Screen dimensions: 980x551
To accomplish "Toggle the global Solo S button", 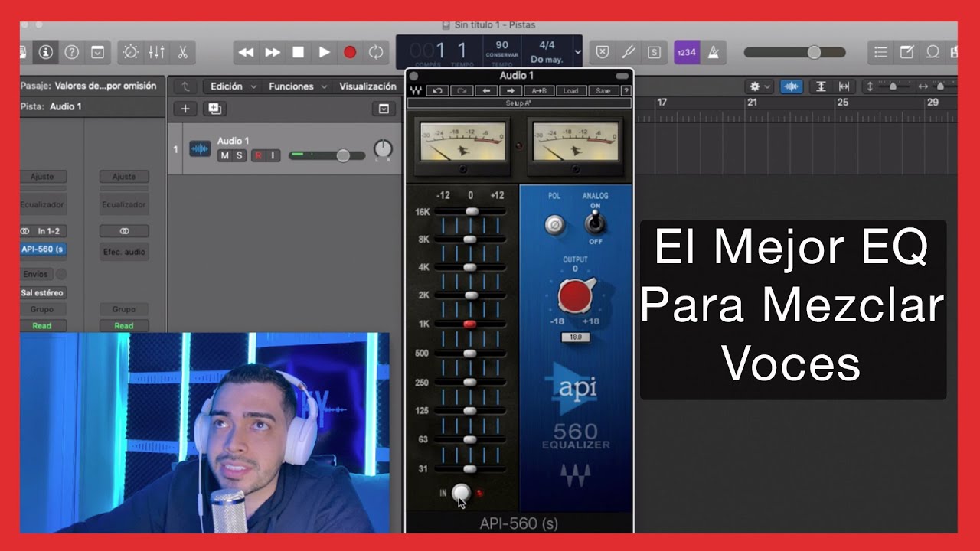I will (x=654, y=52).
